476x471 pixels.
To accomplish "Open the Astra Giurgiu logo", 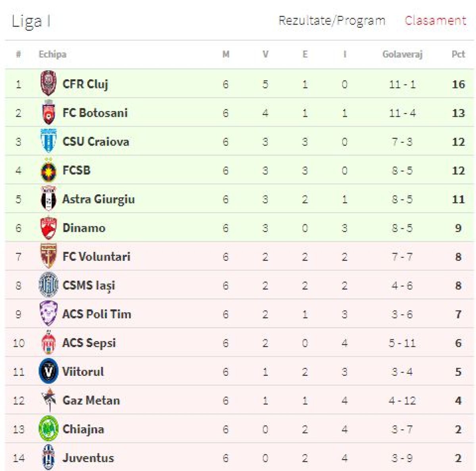I will (48, 199).
